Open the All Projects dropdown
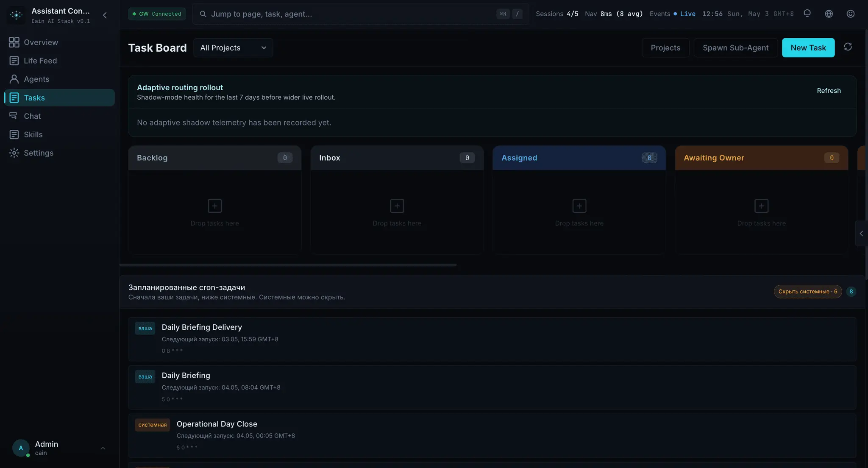Viewport: 868px width, 468px height. [233, 48]
